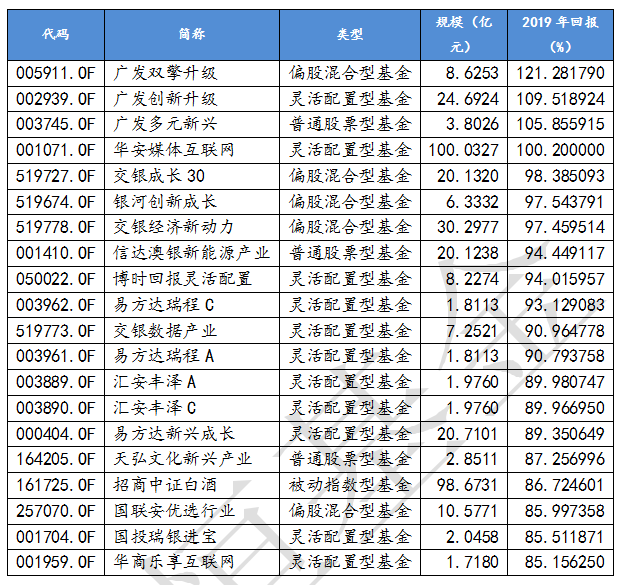The height and width of the screenshot is (585, 620).
Task: Select fund name 银河创新成长
Action: (x=165, y=202)
